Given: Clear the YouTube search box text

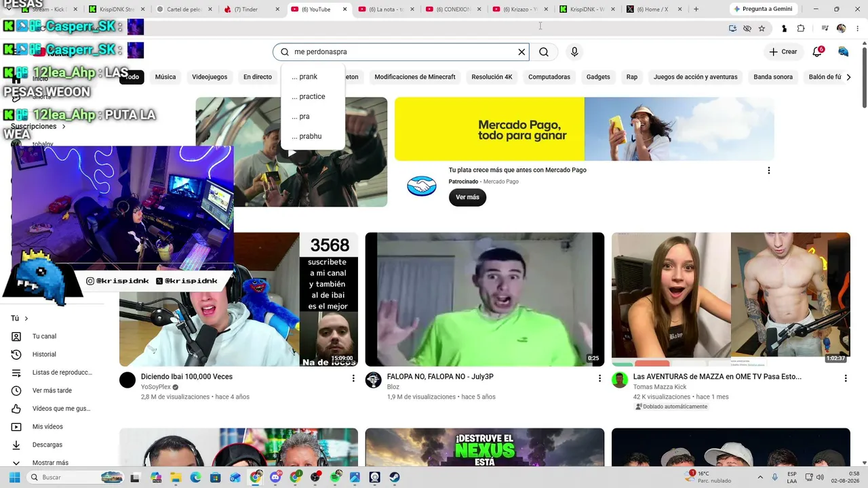Looking at the screenshot, I should 521,52.
